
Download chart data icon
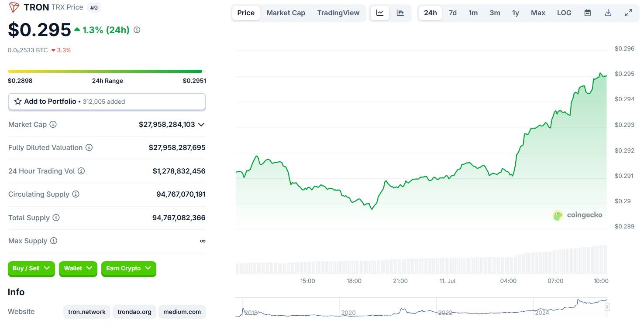[x=608, y=13]
